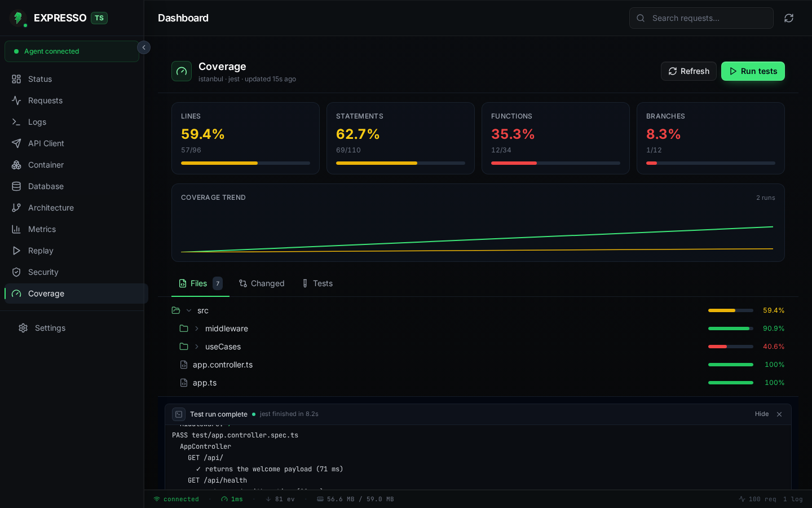This screenshot has width=812, height=508.
Task: Click the TS badge next to Expresso
Action: click(99, 18)
